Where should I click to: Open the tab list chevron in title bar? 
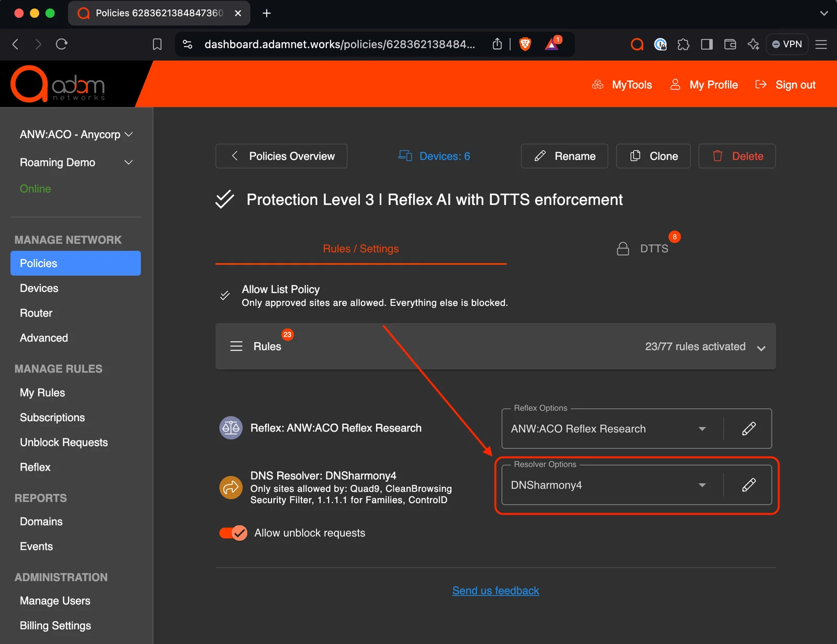click(824, 13)
